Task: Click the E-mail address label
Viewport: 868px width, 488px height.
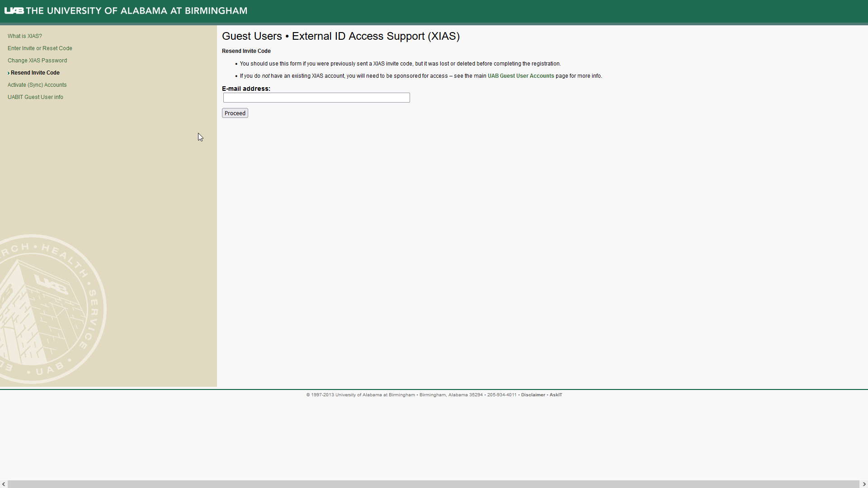Action: click(246, 89)
